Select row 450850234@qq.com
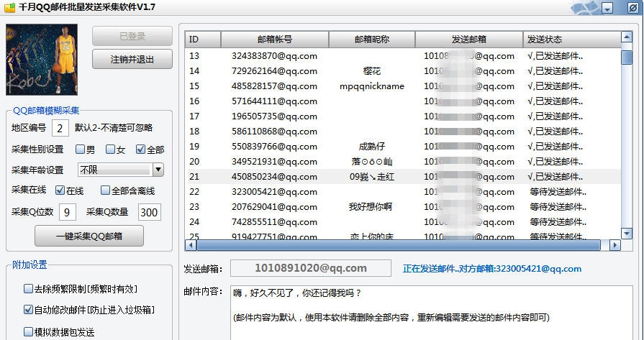The height and width of the screenshot is (340, 644). [x=404, y=177]
